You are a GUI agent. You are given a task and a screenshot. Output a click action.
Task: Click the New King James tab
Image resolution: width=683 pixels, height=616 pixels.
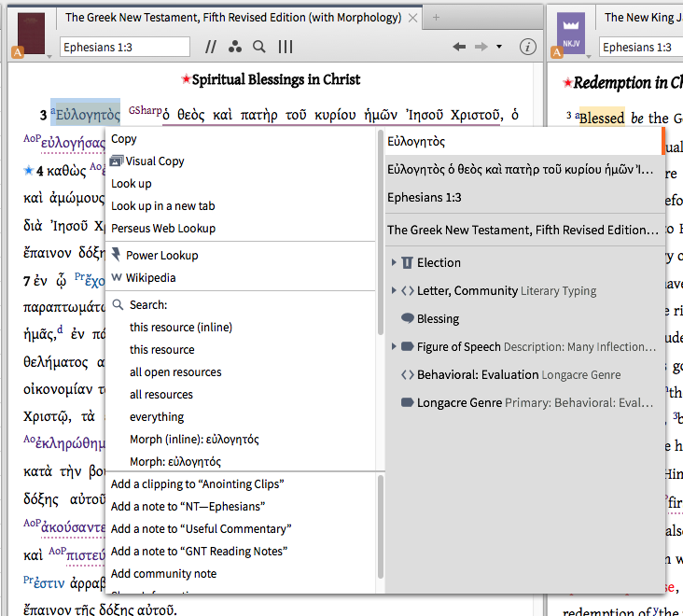(639, 18)
